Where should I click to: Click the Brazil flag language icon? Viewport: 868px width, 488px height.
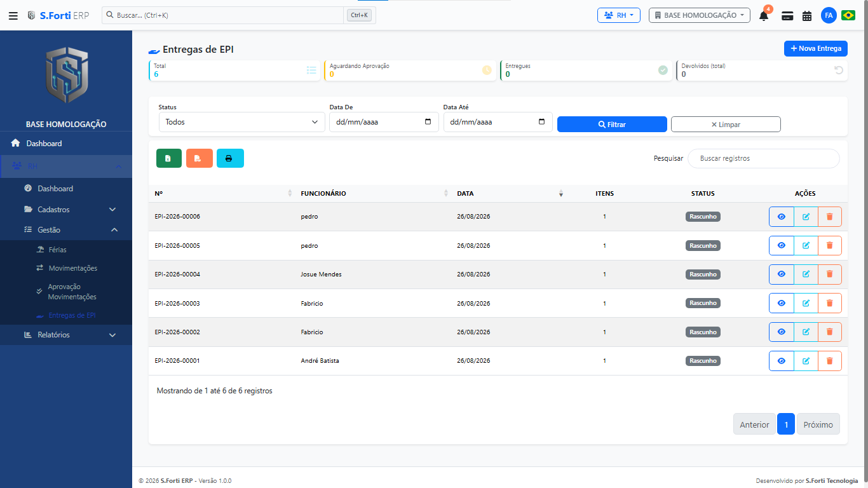[848, 15]
